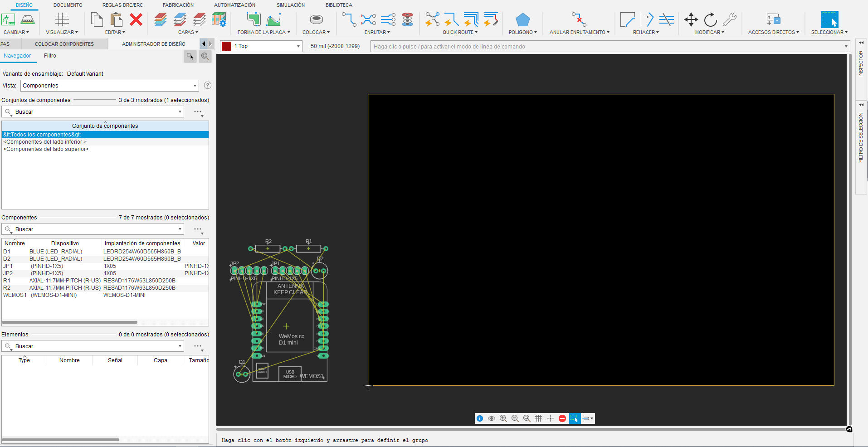Click the red layer color swatch near 1 Top
This screenshot has height=447, width=868.
point(226,46)
